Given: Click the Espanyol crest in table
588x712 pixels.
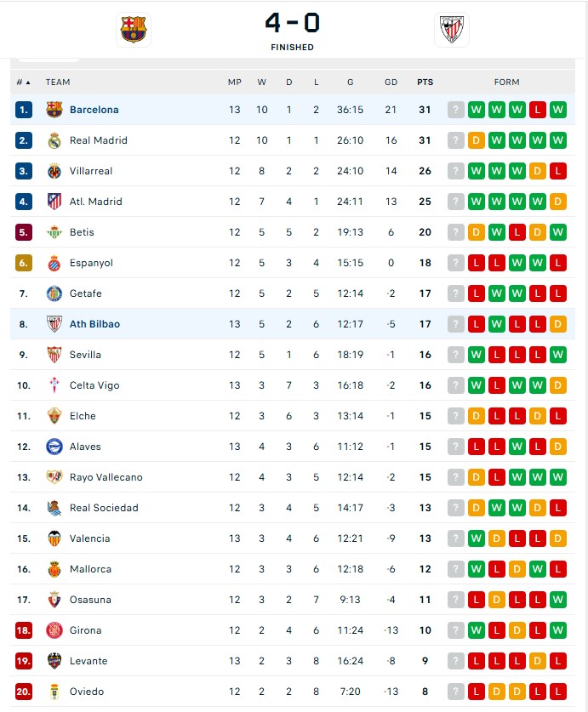Looking at the screenshot, I should (54, 263).
